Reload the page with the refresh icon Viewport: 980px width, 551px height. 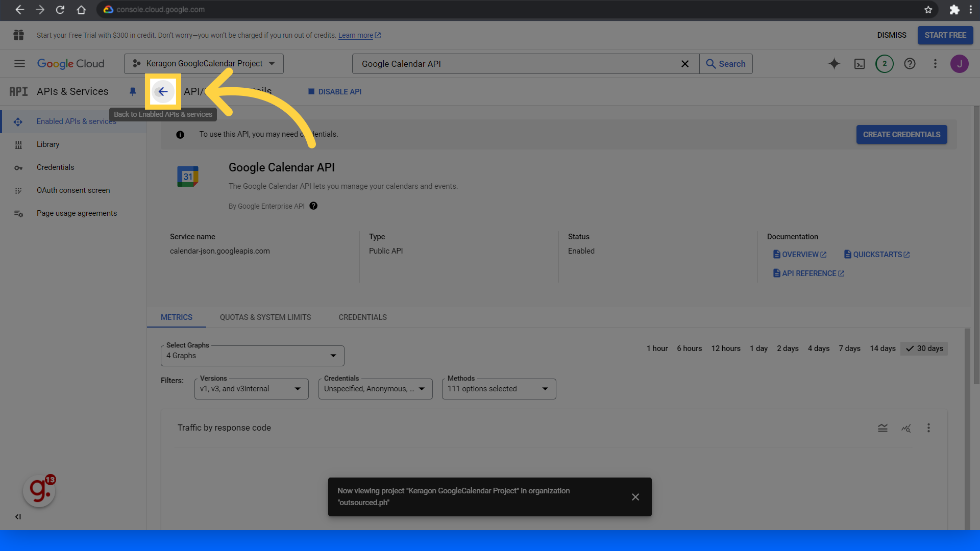pos(60,10)
